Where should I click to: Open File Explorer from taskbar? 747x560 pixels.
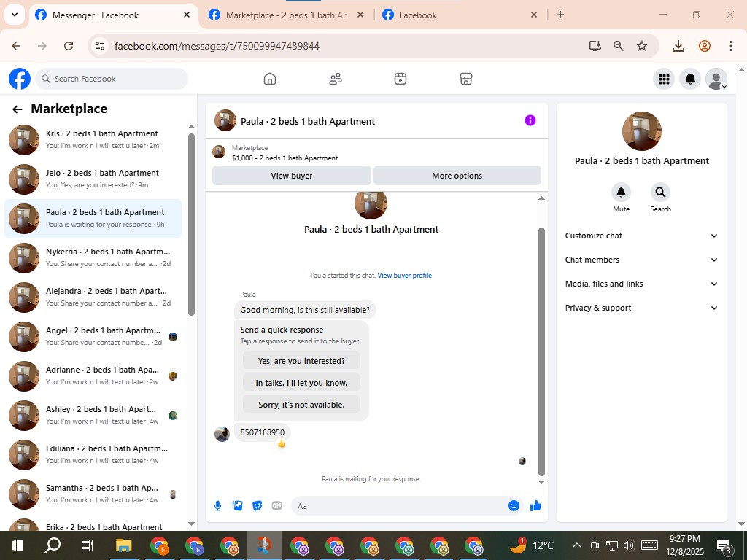coord(124,545)
